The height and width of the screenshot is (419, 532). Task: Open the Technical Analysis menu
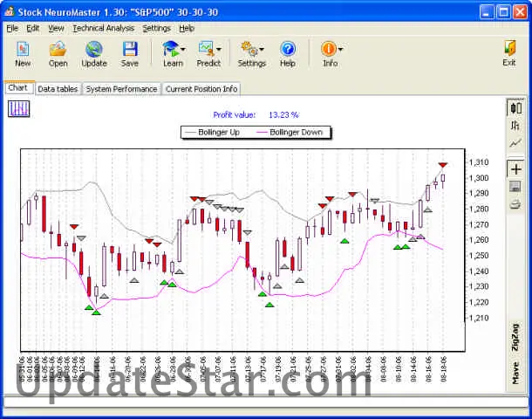pyautogui.click(x=104, y=28)
